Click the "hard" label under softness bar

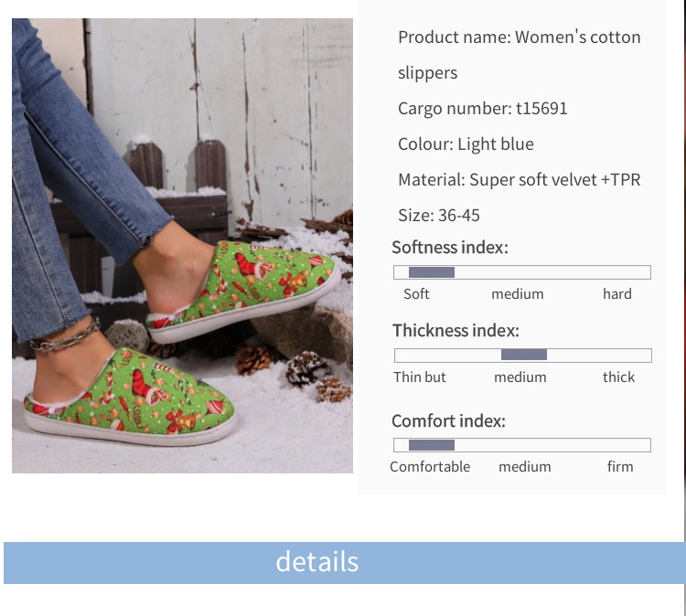coord(616,294)
